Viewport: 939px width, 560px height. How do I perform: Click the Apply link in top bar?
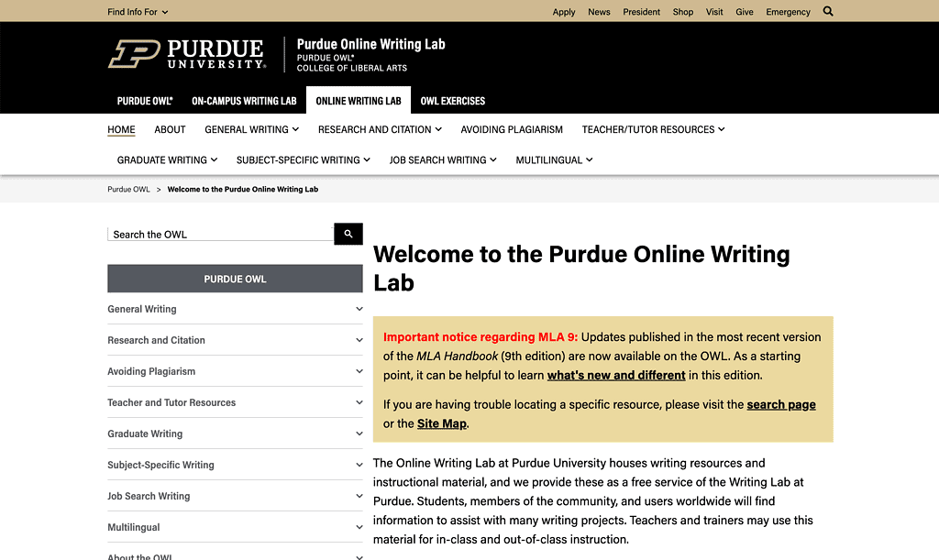564,12
